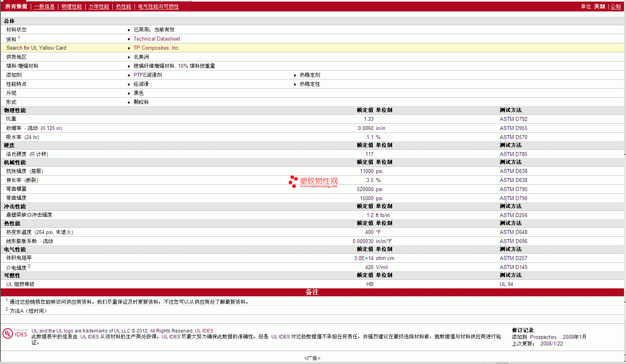Click the ASTM D785 test method
The image size is (626, 364).
514,154
